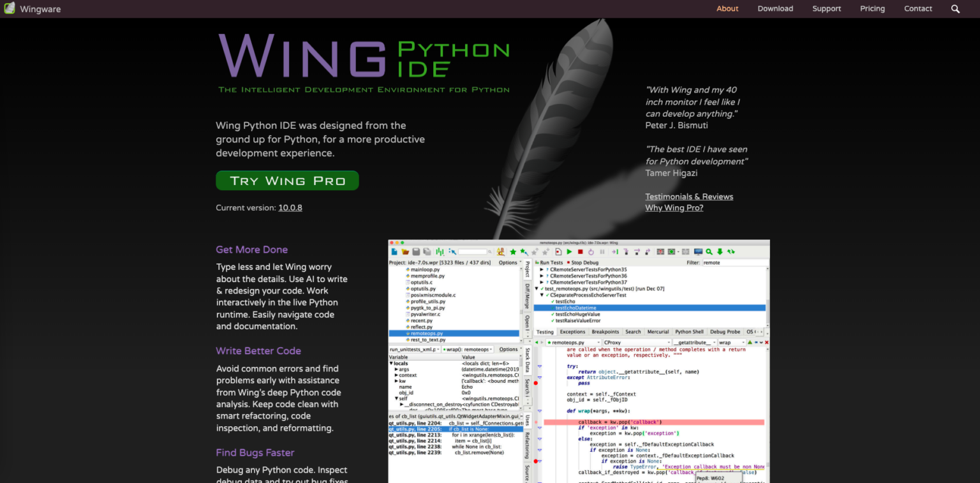Click the green Run play icon
The image size is (980, 483).
(569, 251)
